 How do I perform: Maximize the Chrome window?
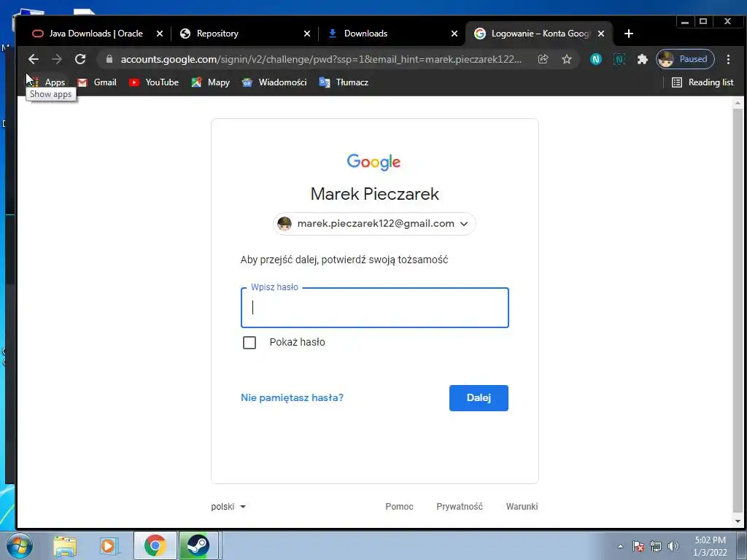pos(703,21)
